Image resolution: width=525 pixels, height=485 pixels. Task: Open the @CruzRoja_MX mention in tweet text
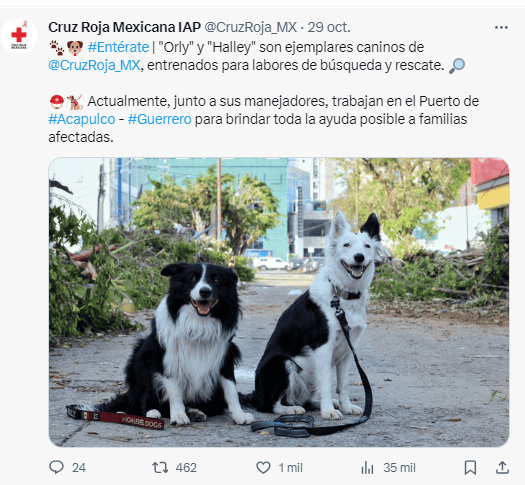94,65
